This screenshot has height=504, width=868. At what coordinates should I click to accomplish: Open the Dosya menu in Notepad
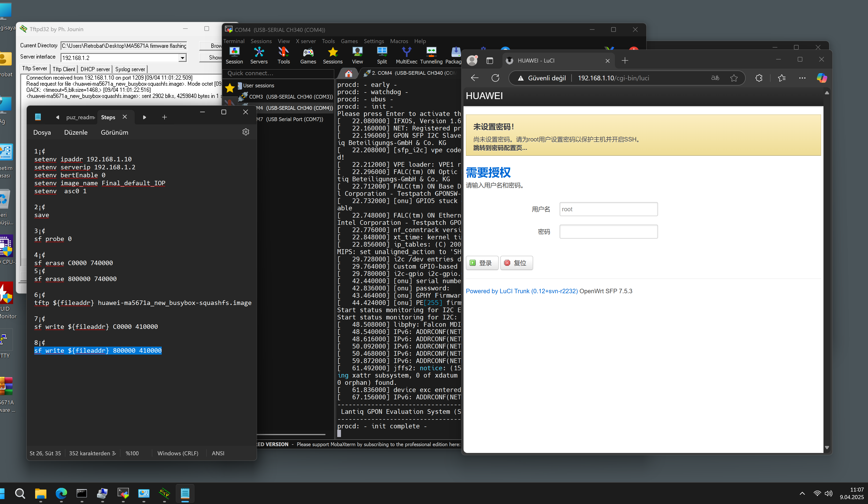click(42, 133)
